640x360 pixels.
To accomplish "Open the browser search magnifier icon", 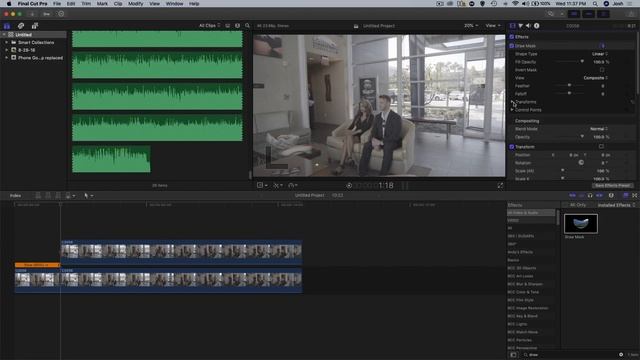I will (x=247, y=26).
